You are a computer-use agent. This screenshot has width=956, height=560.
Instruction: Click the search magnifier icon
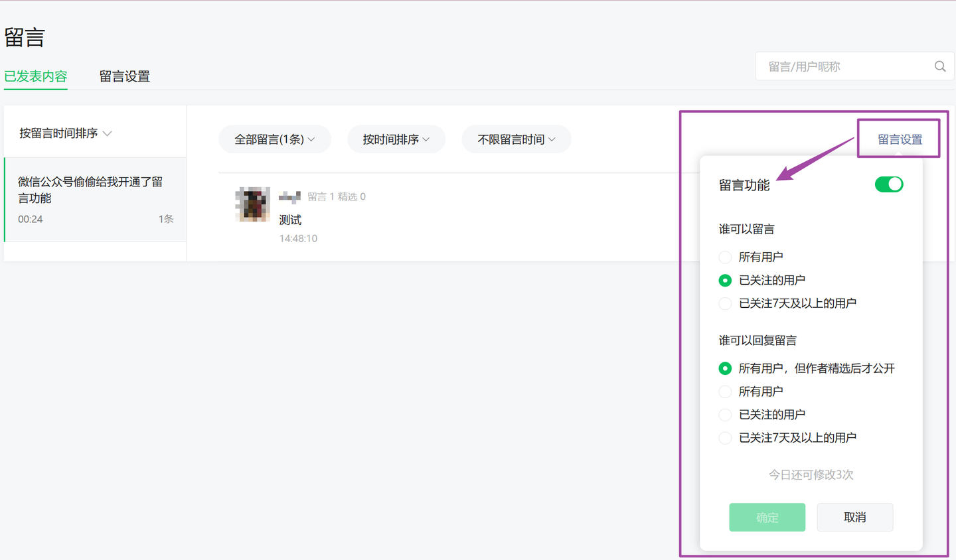tap(939, 66)
